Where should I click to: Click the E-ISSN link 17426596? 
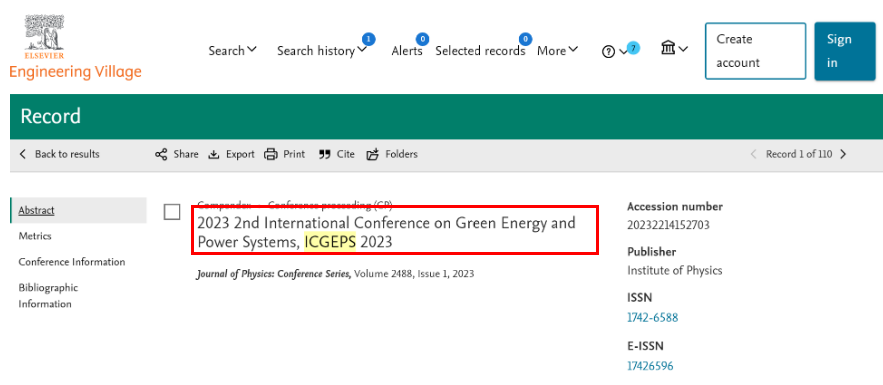coord(650,366)
